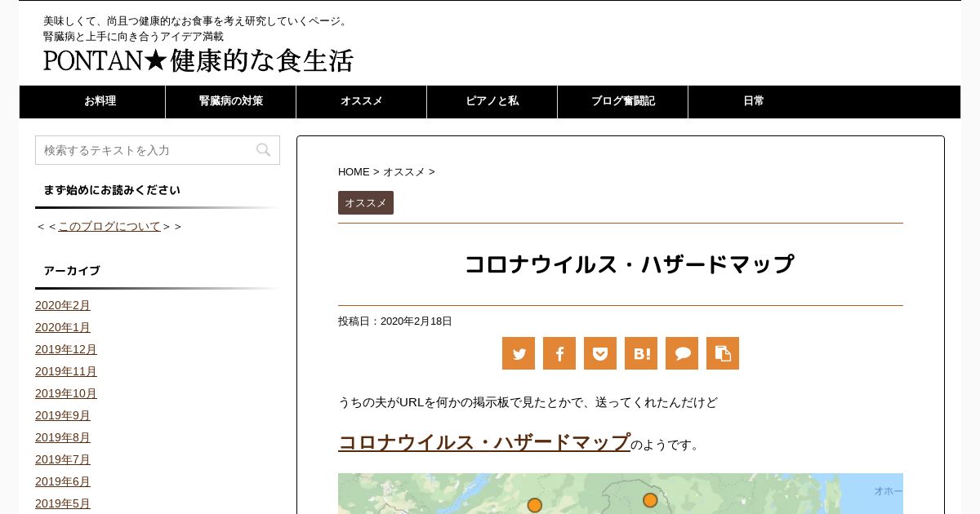Viewport: 980px width, 514px height.
Task: Click the article title コロナウイルス・ハザードマップ
Action: pyautogui.click(x=629, y=264)
